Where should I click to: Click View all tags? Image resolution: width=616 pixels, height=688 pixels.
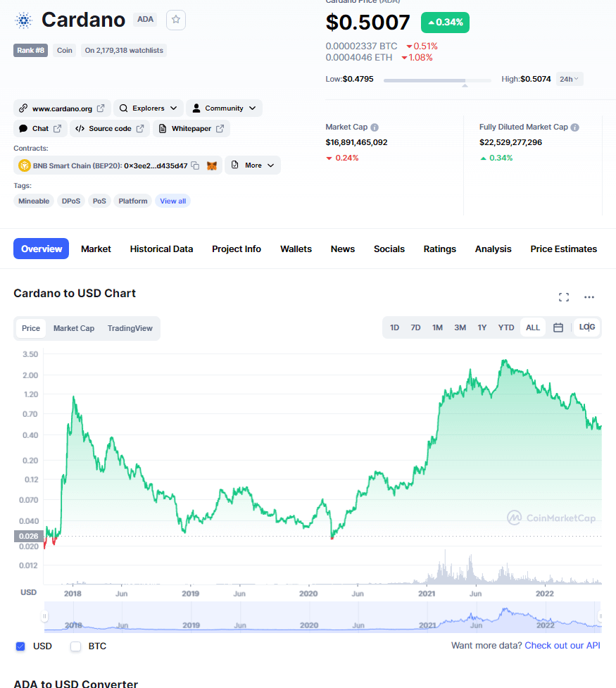[173, 201]
